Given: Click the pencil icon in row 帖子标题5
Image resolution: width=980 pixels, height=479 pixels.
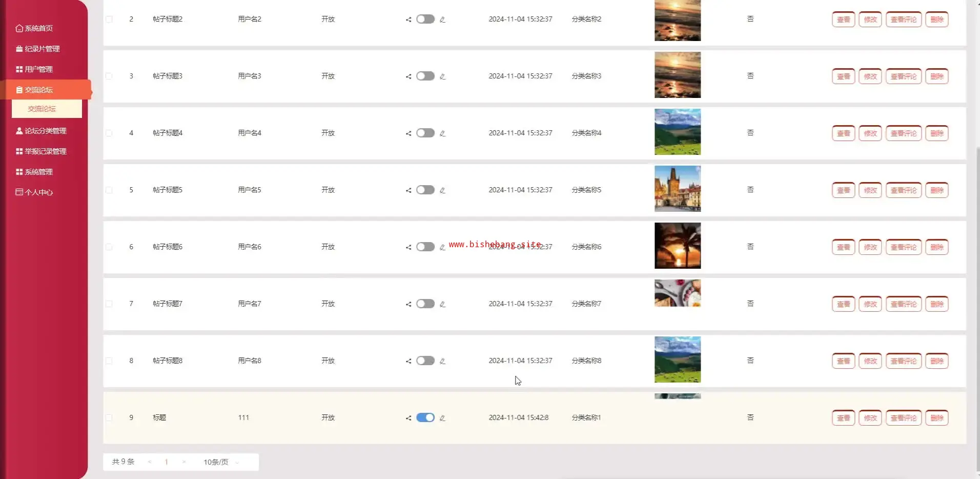Looking at the screenshot, I should [x=442, y=190].
